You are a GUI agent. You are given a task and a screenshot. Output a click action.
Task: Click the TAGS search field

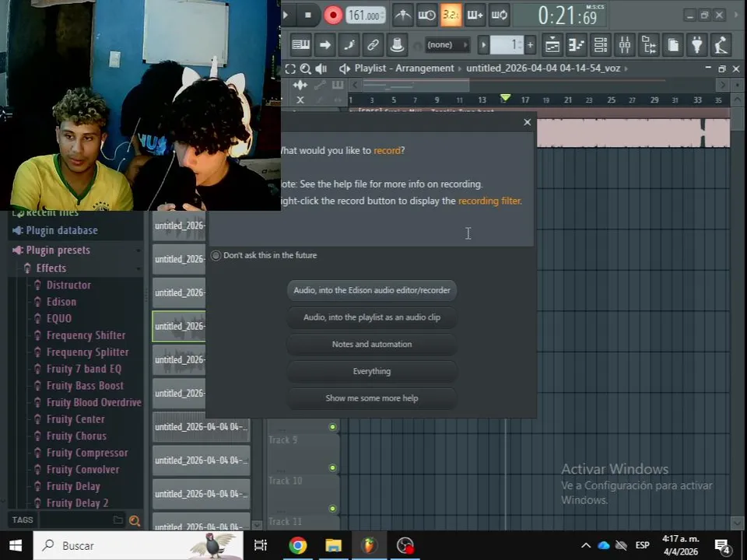75,520
